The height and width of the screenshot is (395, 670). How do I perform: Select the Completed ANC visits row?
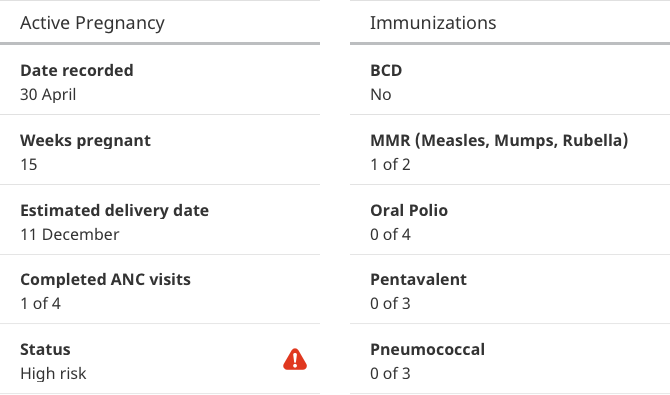[160, 289]
